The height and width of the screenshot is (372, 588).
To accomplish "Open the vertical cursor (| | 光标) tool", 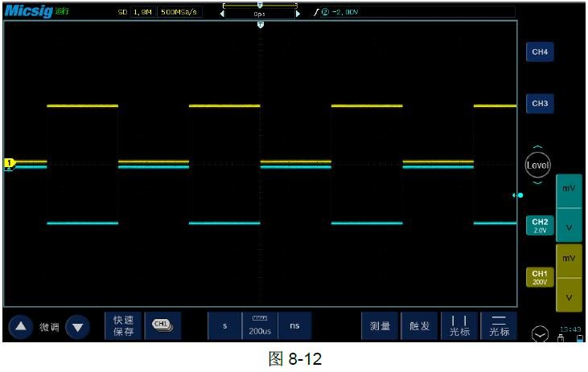I will point(459,325).
